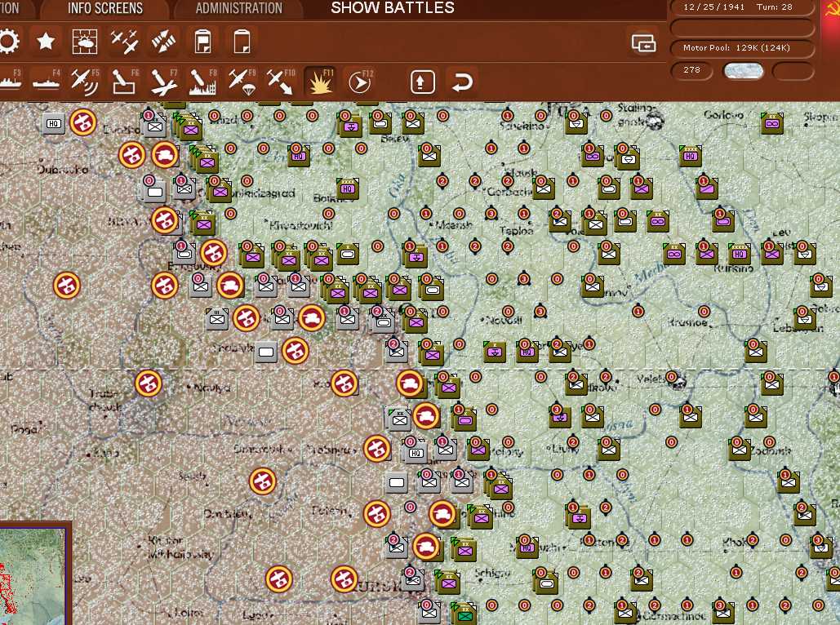Open the battle marker near Sevsk
Screen dimensions: 840x625
point(263,481)
